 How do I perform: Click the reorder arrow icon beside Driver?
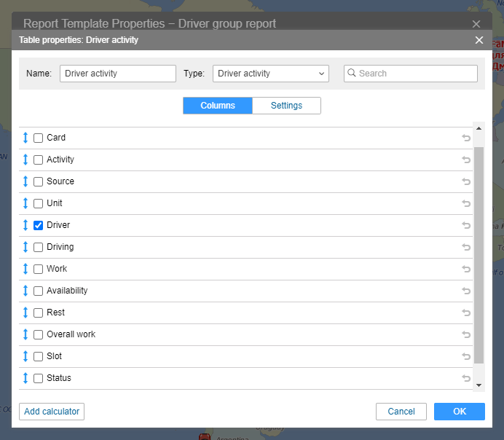25,225
